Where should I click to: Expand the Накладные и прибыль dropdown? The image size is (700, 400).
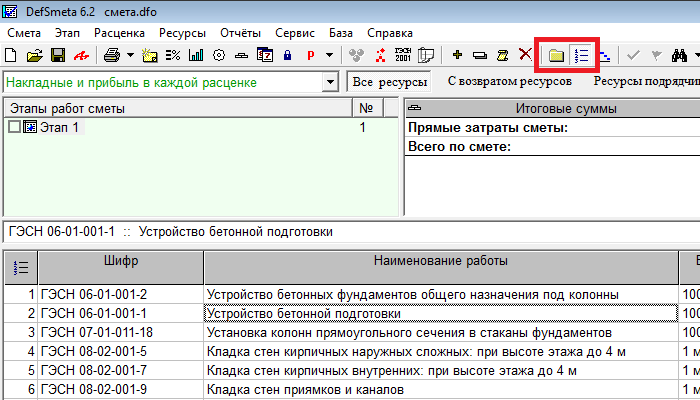pos(331,82)
